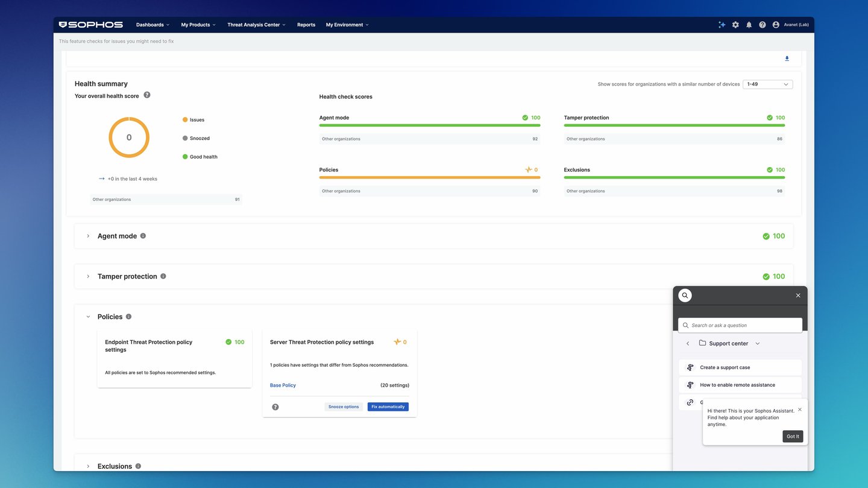Open the user account avatar icon
Screen dimensions: 868x488
(776, 25)
